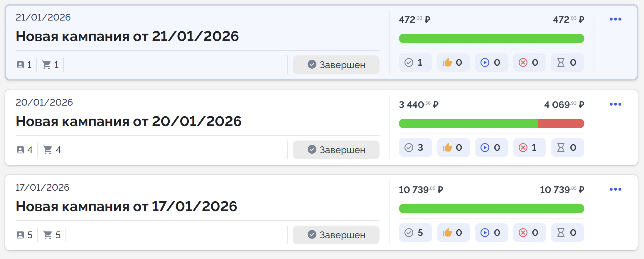This screenshot has width=644, height=259.
Task: Click the 10 739 ₽ amount on left
Action: click(421, 190)
